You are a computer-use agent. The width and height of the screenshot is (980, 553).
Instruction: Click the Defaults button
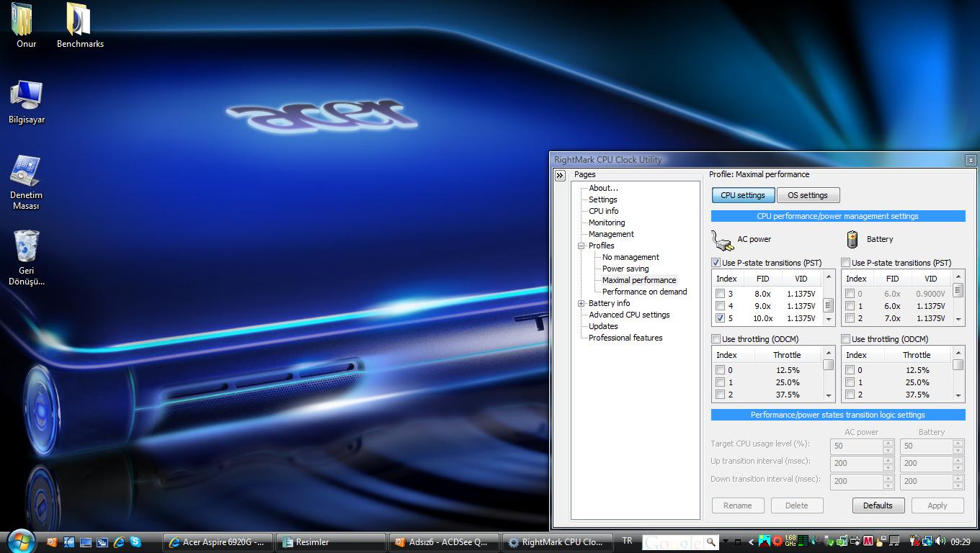coord(878,505)
